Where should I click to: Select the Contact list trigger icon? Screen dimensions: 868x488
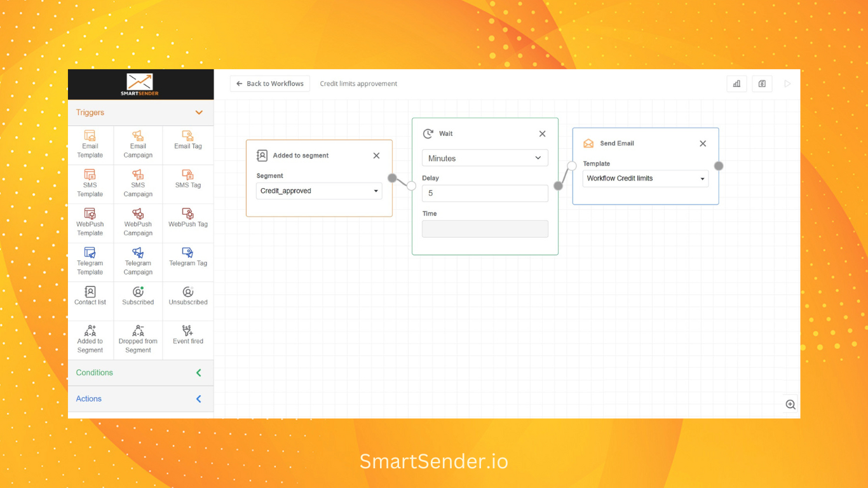click(x=90, y=292)
